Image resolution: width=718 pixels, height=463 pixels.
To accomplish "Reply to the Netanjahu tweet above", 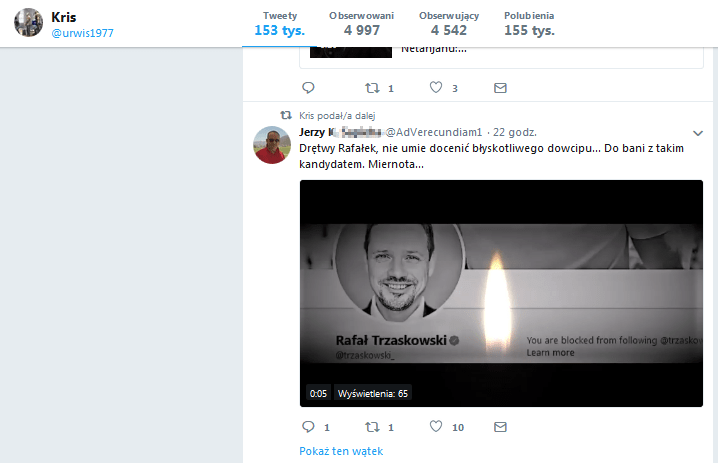I will pos(308,88).
